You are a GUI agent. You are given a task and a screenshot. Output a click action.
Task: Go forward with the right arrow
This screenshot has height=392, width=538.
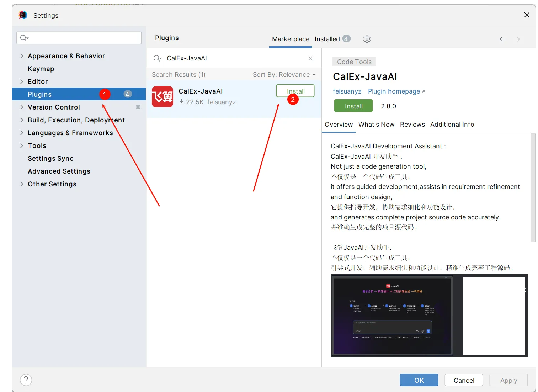(x=517, y=39)
